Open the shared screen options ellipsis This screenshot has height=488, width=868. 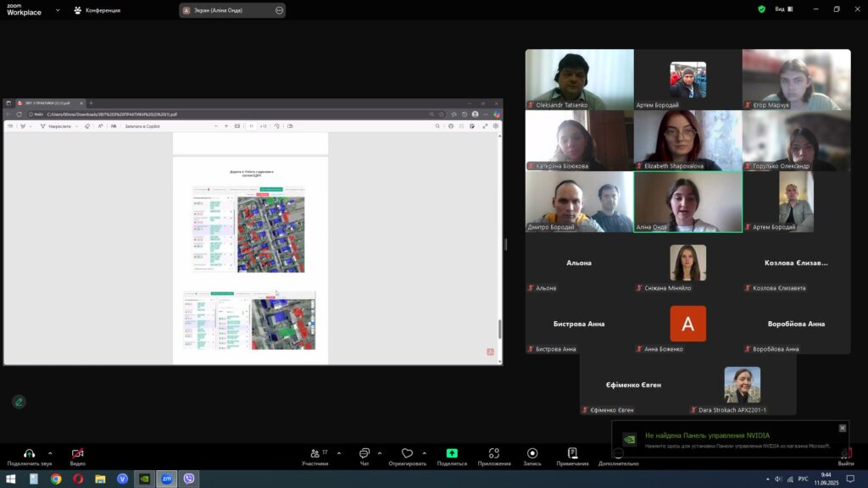279,10
